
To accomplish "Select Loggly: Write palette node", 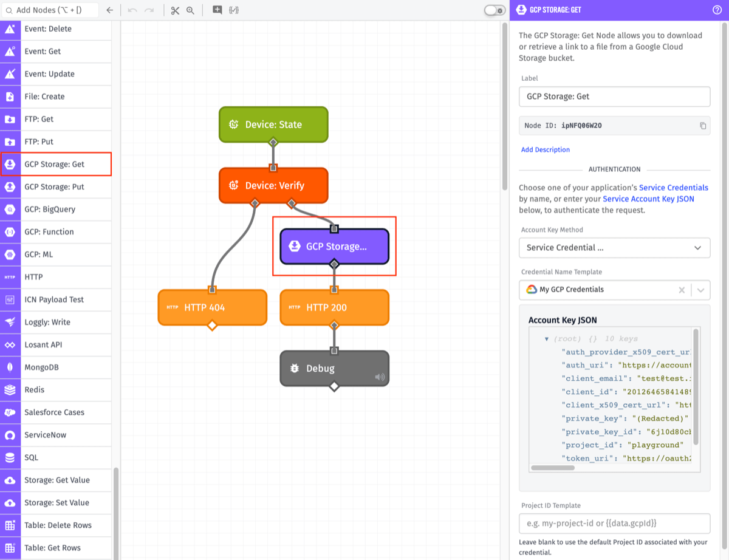I will [56, 322].
